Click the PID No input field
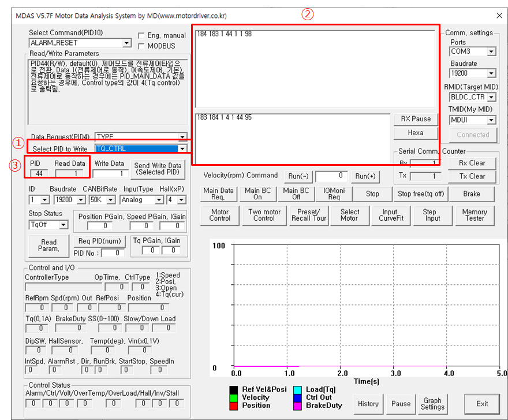 click(113, 253)
